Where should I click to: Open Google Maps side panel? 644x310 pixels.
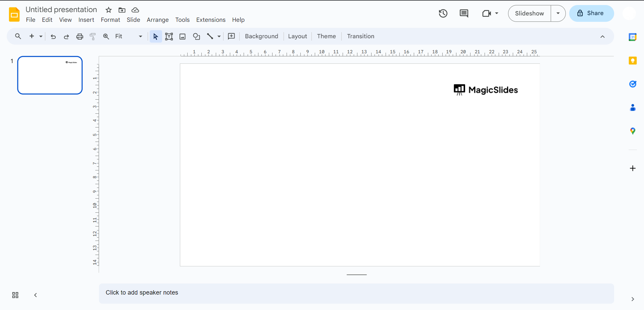(633, 131)
